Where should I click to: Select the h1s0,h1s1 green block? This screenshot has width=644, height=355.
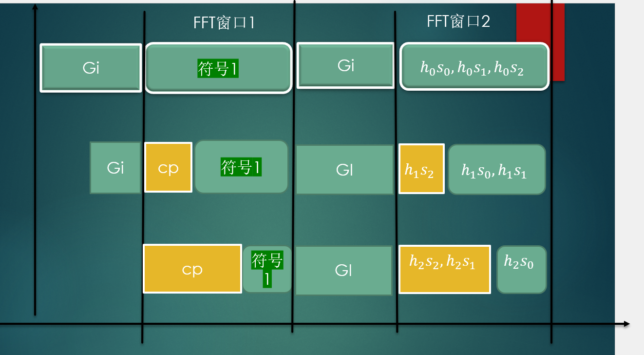[497, 169]
